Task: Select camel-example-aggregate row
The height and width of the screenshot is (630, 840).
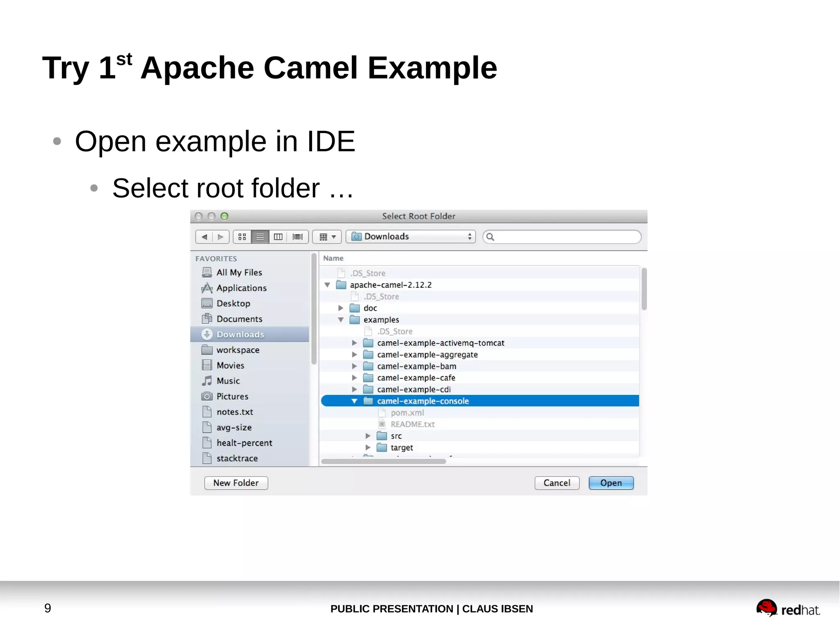Action: [479, 355]
